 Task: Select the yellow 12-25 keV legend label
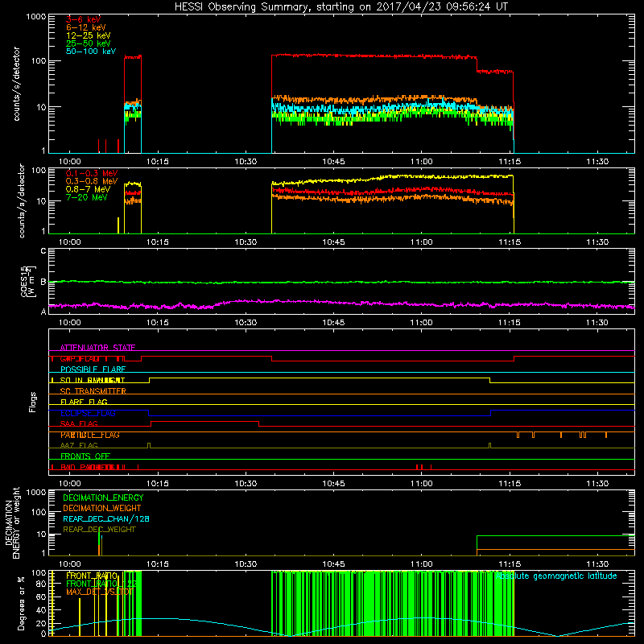click(x=89, y=35)
